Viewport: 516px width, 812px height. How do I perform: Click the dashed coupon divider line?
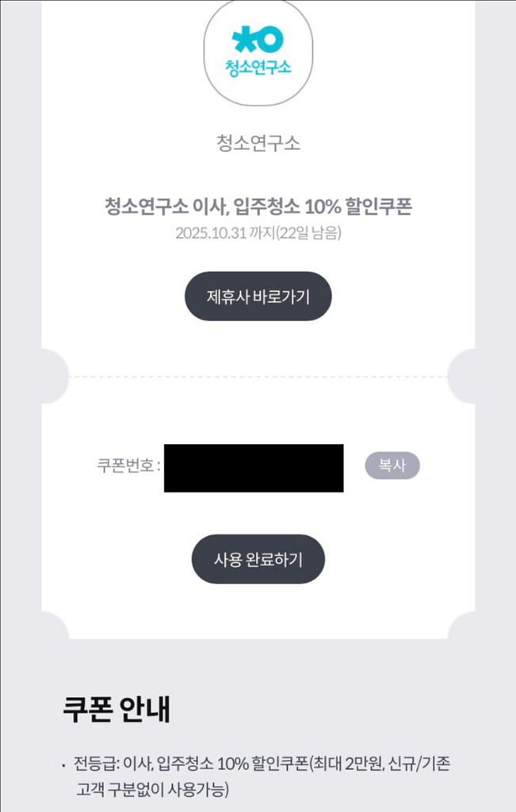click(x=258, y=376)
